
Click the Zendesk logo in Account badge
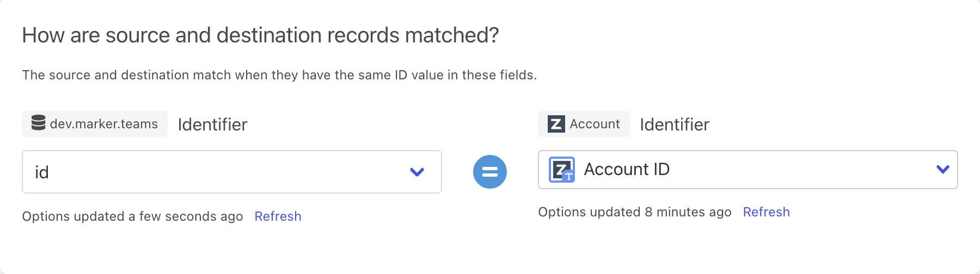click(x=556, y=124)
